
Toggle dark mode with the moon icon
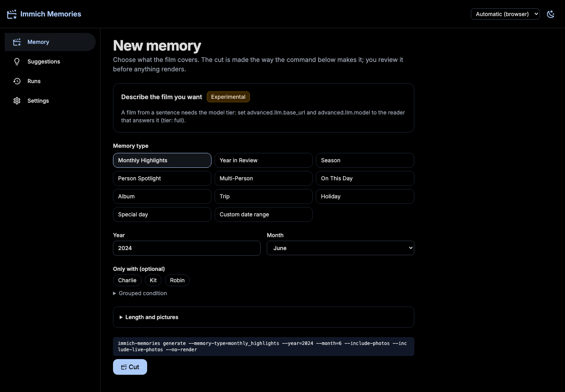[551, 14]
